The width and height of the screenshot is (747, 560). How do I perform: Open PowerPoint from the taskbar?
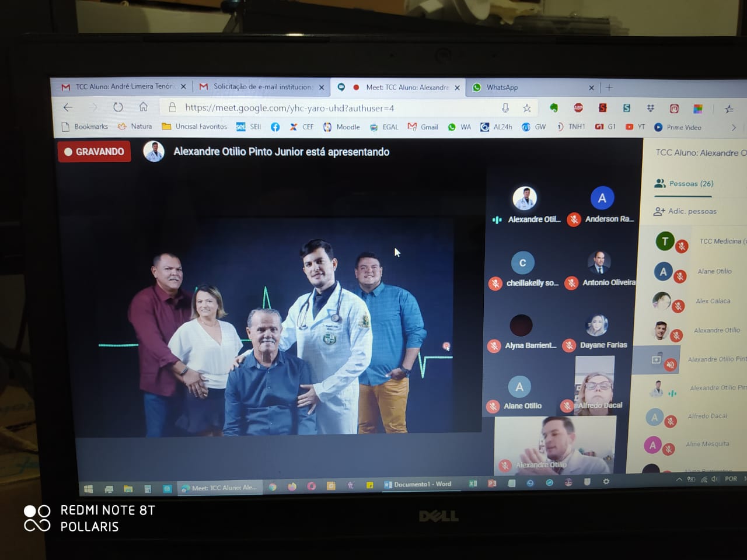click(492, 483)
